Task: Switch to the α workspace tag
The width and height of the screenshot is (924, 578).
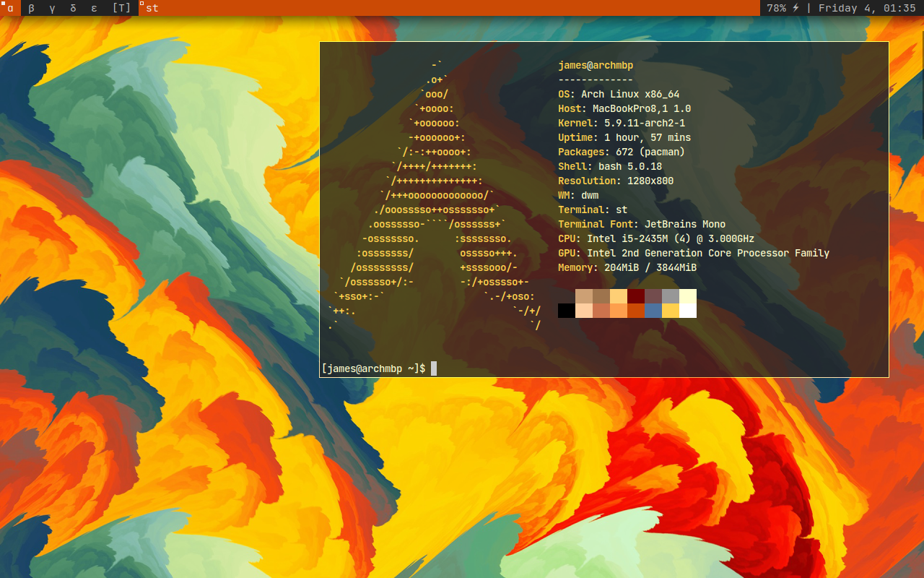Action: pyautogui.click(x=10, y=8)
